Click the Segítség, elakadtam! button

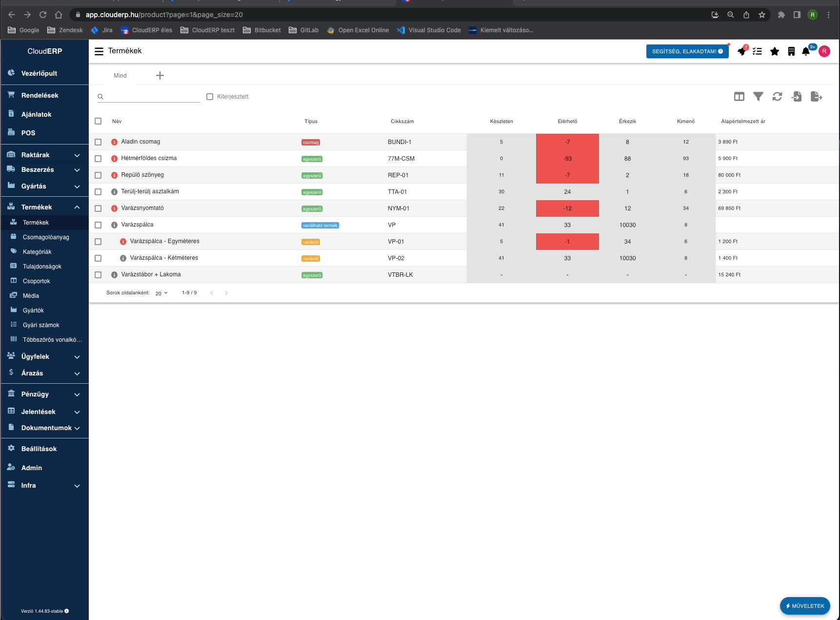click(x=687, y=51)
